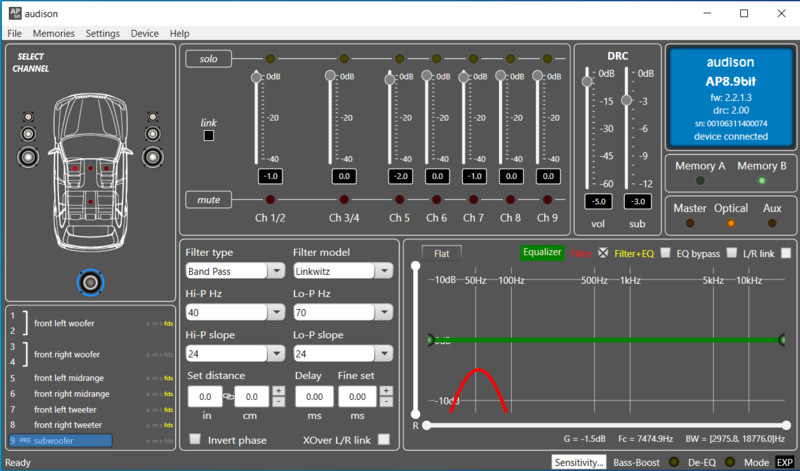
Task: Solo channel Ch 9 indicator
Action: [547, 59]
